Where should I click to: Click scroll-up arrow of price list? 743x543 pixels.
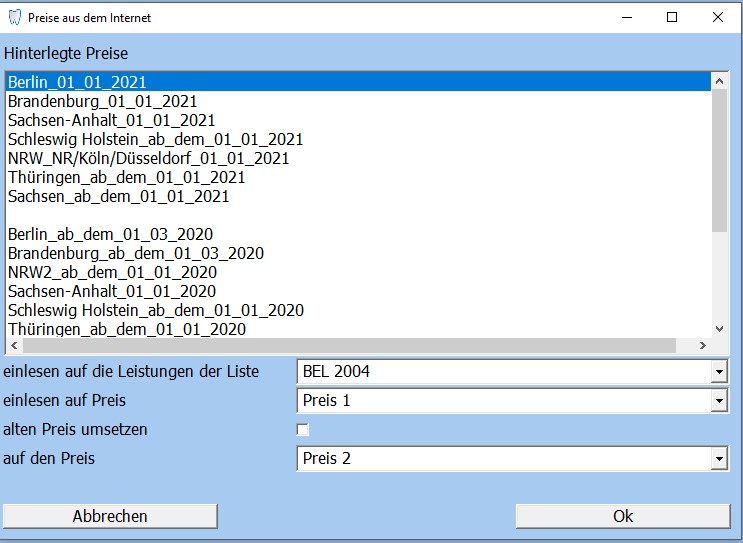pyautogui.click(x=718, y=80)
